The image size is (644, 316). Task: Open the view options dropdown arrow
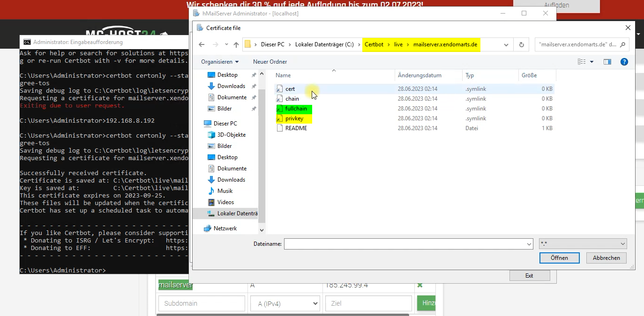tap(592, 62)
